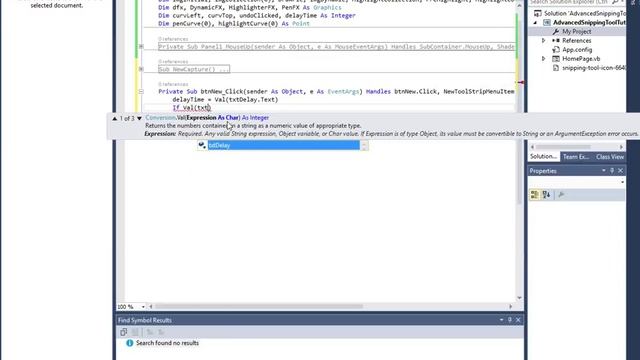The height and width of the screenshot is (360, 640).
Task: Show next overload in the Val tooltip
Action: (x=139, y=118)
